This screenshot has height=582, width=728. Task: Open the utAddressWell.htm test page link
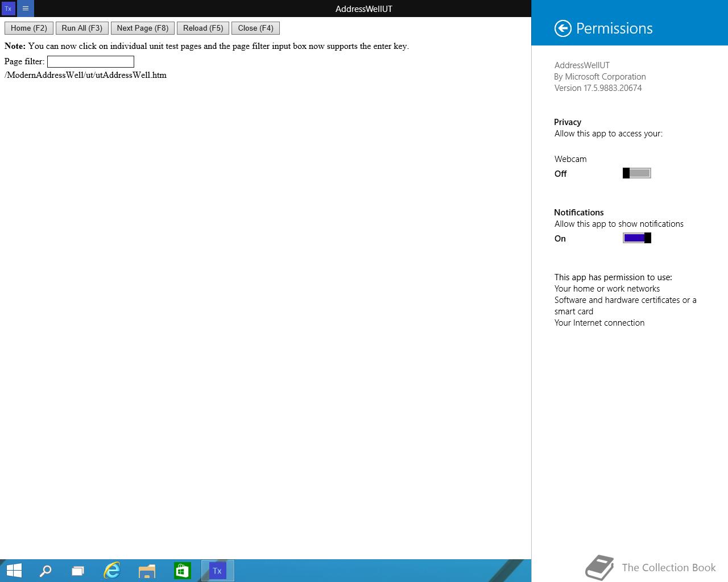click(x=85, y=75)
